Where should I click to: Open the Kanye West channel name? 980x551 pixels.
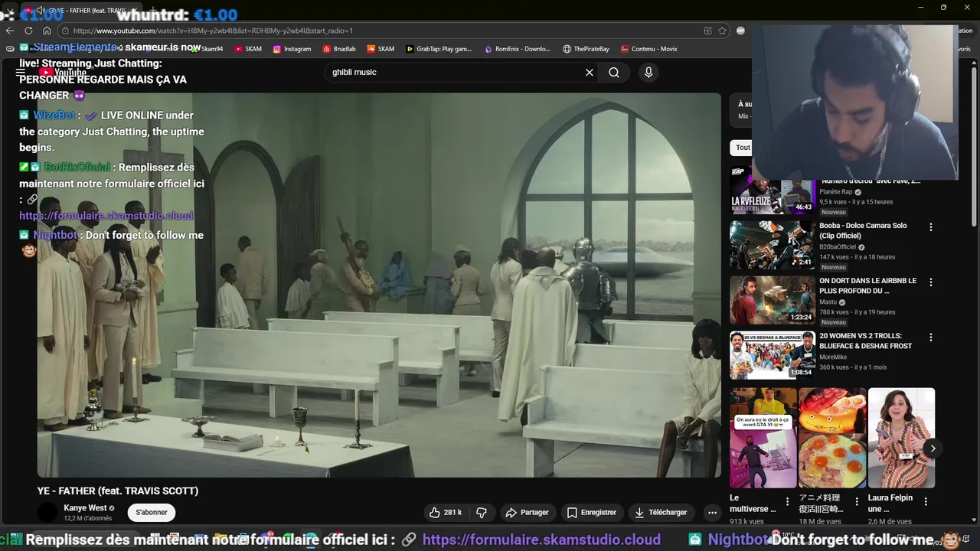click(x=85, y=508)
